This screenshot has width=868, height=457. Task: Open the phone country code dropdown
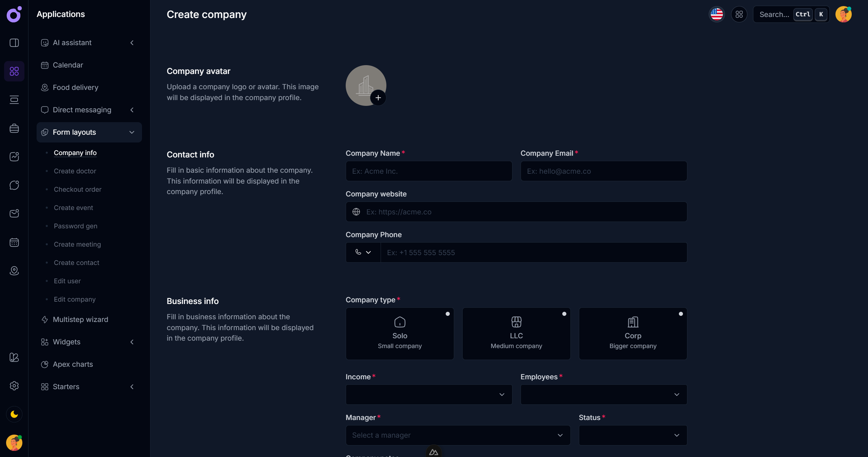(x=362, y=252)
